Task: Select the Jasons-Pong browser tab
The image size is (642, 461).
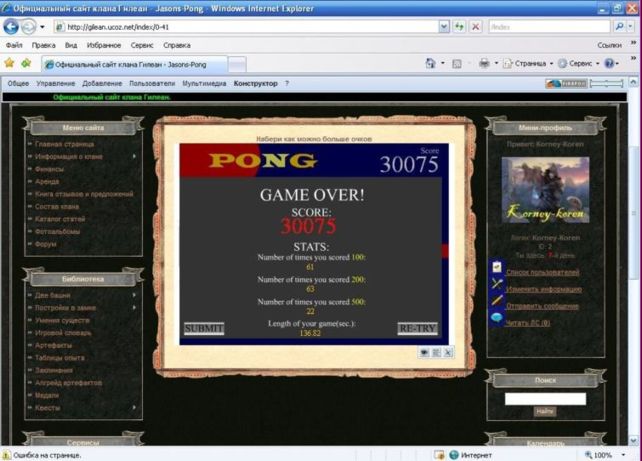Action: pyautogui.click(x=134, y=64)
